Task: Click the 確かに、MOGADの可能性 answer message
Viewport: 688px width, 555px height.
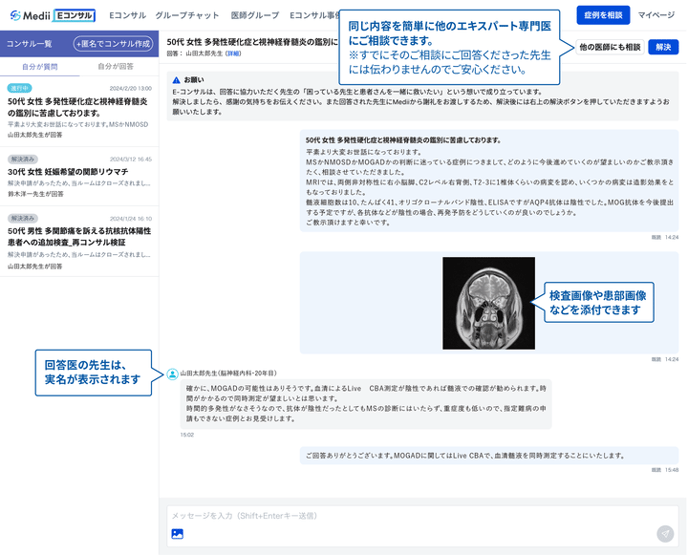Action: coord(366,404)
